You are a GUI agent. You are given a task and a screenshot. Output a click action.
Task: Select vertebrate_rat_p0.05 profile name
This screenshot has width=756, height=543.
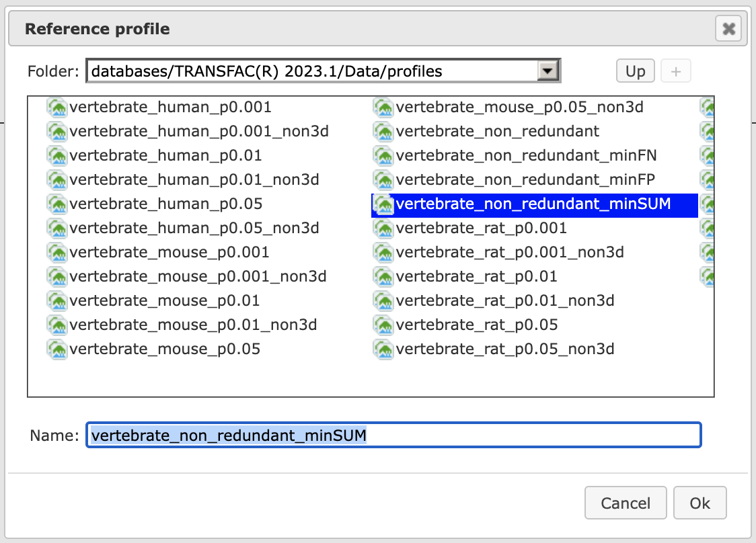[476, 325]
